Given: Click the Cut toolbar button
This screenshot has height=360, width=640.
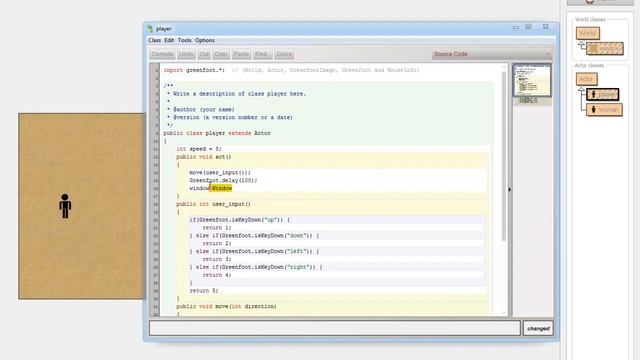Looking at the screenshot, I should click(204, 54).
